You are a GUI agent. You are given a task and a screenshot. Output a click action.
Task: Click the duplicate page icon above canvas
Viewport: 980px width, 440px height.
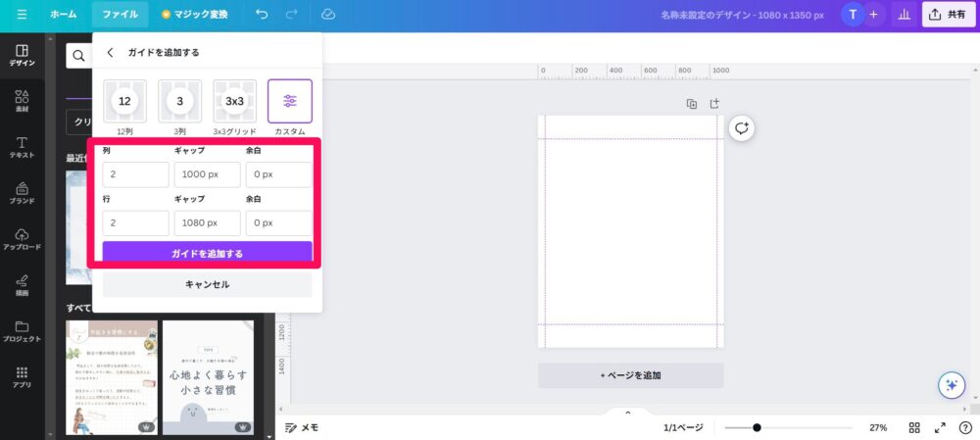(692, 104)
